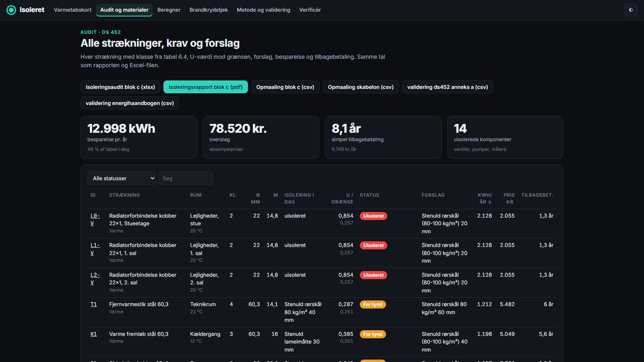Open the L2-V row link

tap(95, 279)
